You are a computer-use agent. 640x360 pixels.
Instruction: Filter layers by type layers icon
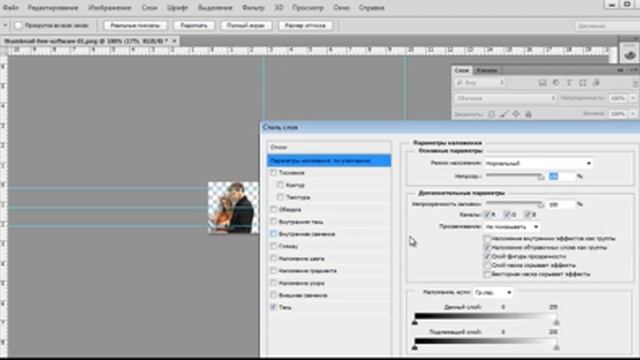coord(569,83)
